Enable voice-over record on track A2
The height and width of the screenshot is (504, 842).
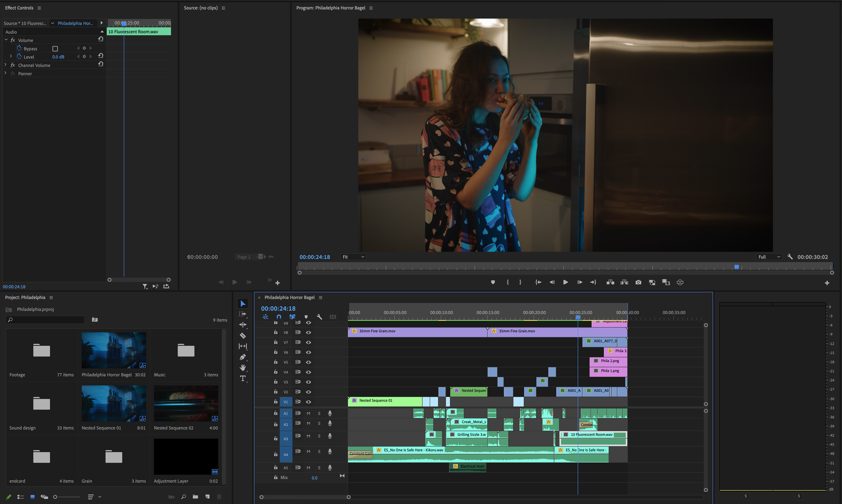[330, 424]
